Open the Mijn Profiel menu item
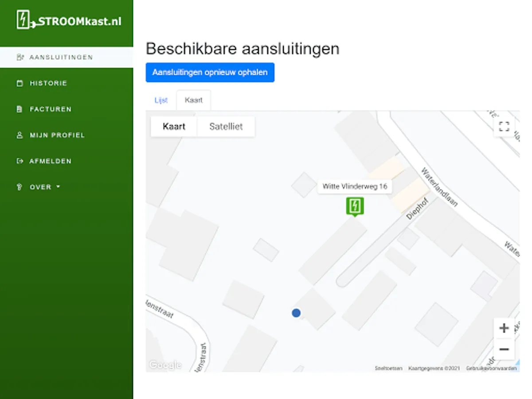The image size is (532, 399). (66, 135)
